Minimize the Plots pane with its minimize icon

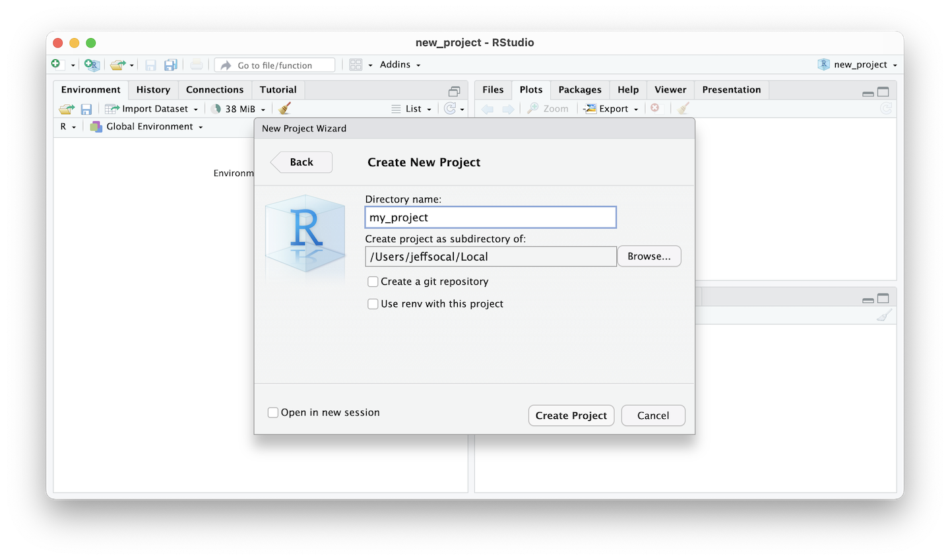(x=868, y=94)
